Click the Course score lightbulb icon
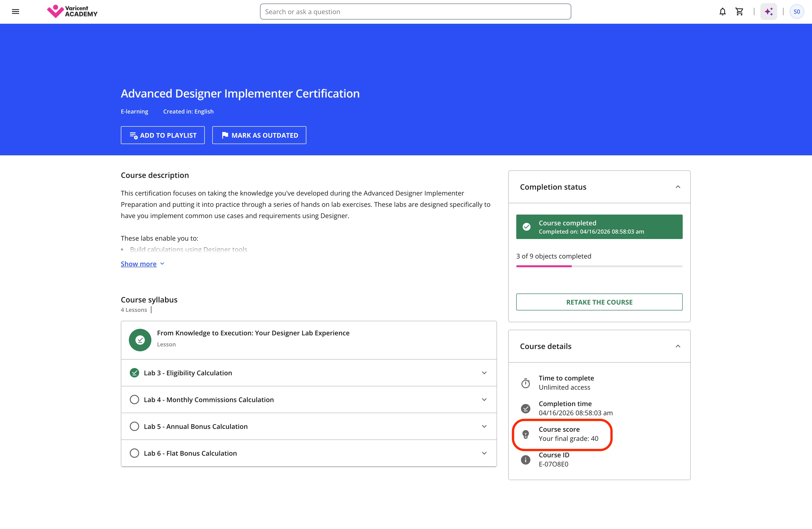 point(525,434)
